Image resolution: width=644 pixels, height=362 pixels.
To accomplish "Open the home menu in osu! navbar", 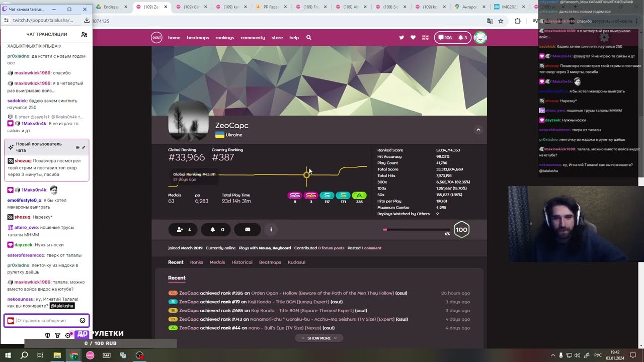I will (x=174, y=38).
